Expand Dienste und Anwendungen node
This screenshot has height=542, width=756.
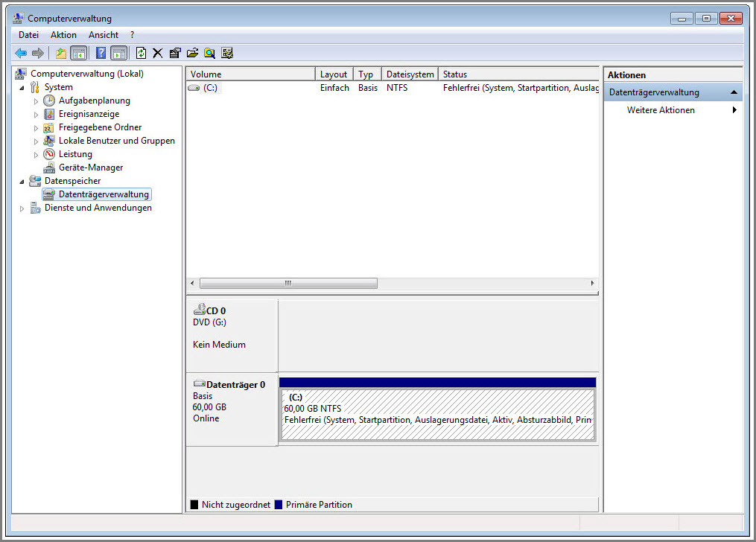(x=22, y=208)
